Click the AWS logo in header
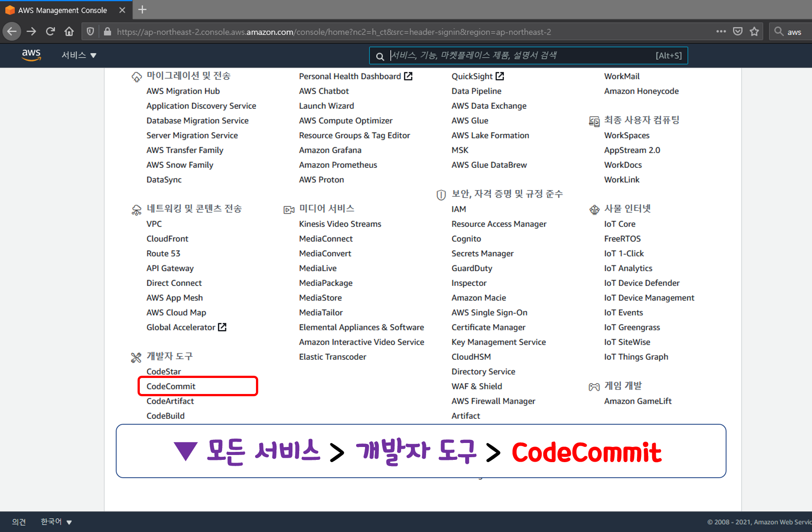Image resolution: width=812 pixels, height=532 pixels. [x=31, y=55]
